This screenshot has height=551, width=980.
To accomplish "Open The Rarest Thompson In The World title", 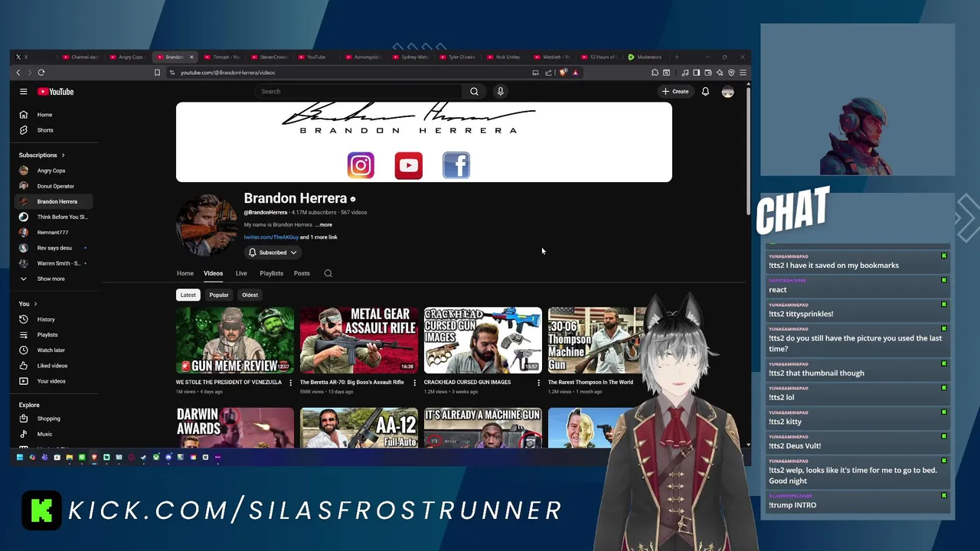I will [590, 382].
